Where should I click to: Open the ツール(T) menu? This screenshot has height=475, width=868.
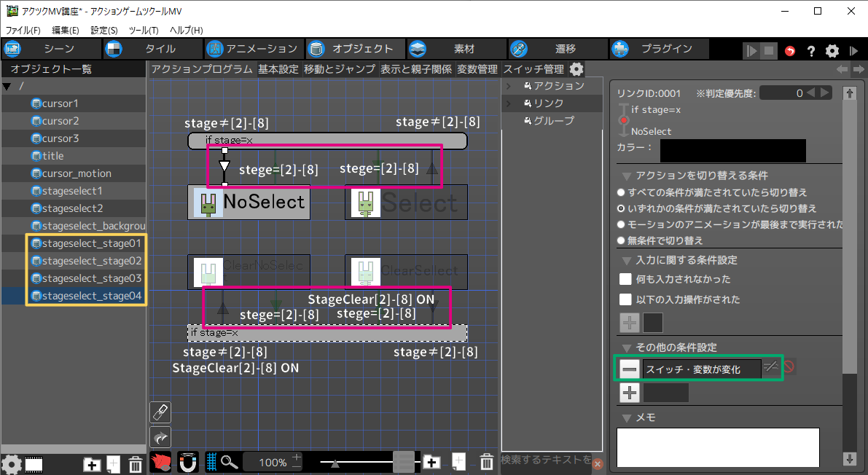coord(143,30)
